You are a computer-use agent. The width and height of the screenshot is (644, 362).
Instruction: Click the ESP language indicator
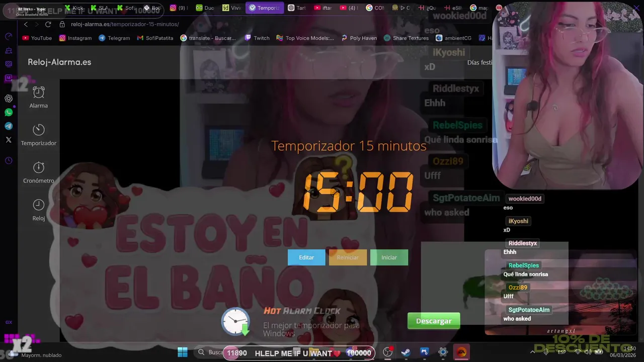click(561, 352)
